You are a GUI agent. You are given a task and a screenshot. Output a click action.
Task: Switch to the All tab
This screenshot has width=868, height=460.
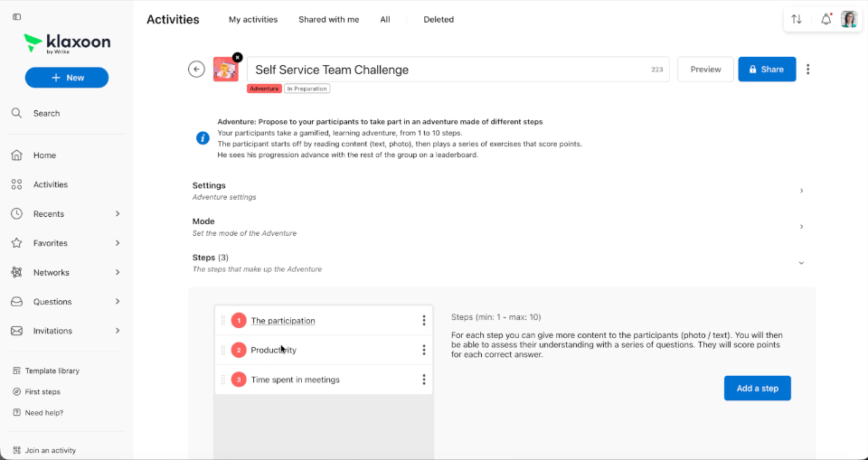pyautogui.click(x=385, y=19)
